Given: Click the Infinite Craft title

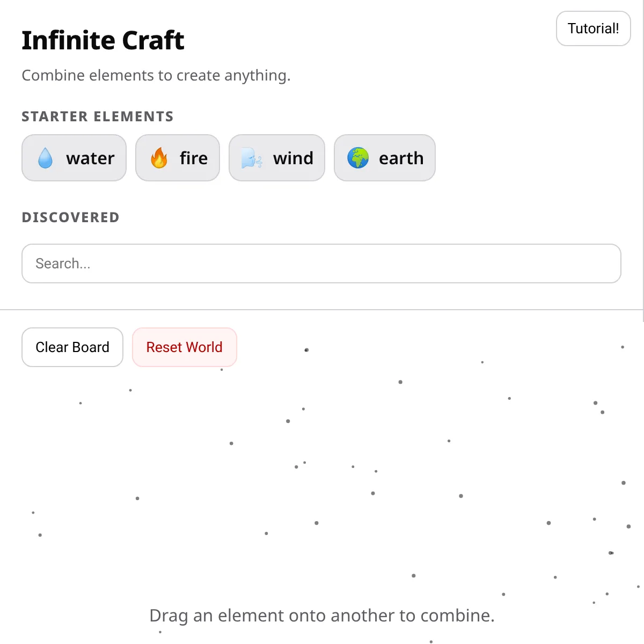Looking at the screenshot, I should point(103,41).
